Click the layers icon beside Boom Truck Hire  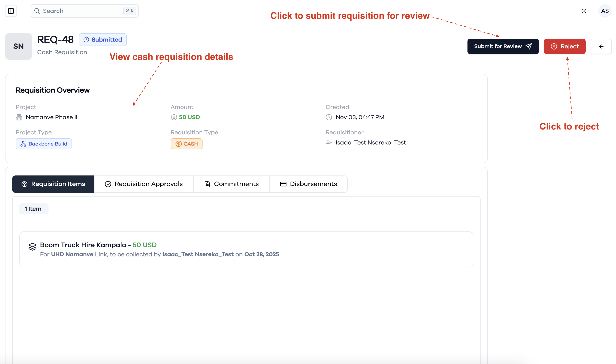coord(32,247)
